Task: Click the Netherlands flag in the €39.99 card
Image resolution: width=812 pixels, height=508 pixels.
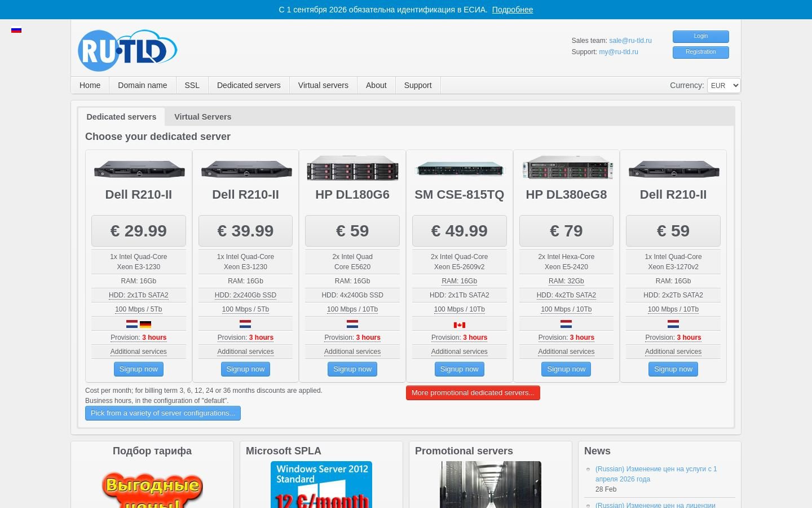Action: coord(245,324)
